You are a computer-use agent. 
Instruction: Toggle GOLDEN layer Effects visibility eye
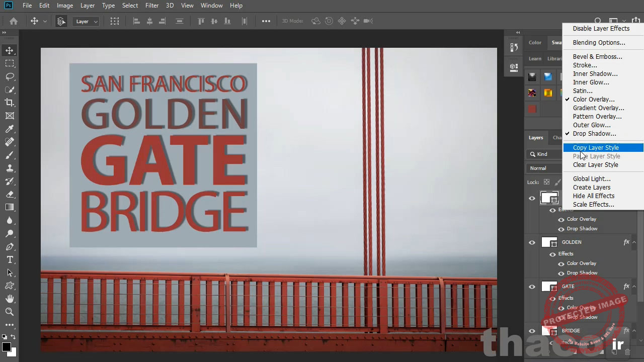click(x=552, y=254)
